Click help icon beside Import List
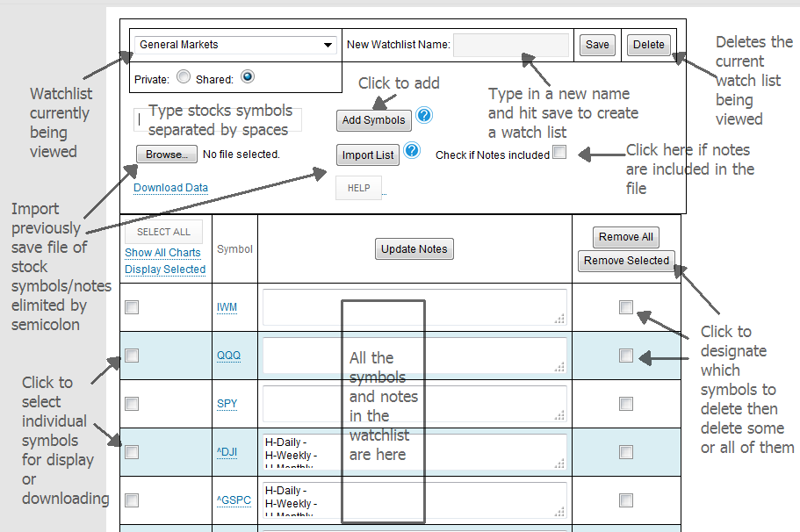Screen dimensions: 800x532 pos(412,153)
